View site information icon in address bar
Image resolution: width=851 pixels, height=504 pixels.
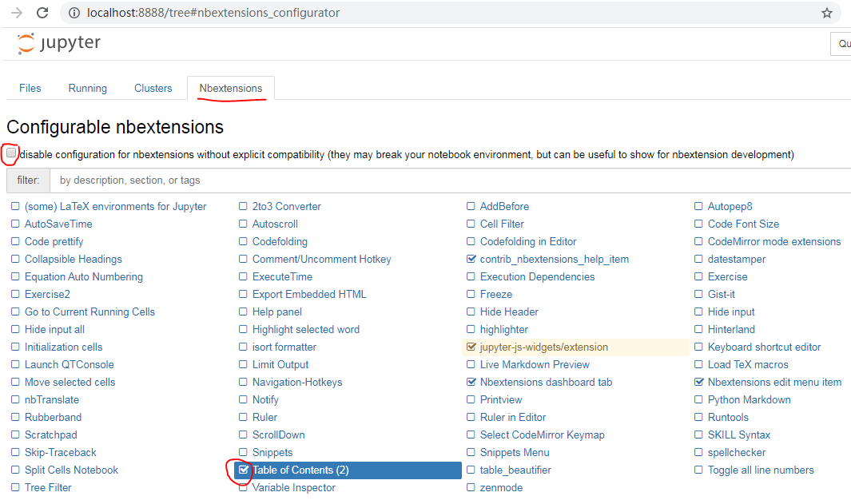[74, 13]
